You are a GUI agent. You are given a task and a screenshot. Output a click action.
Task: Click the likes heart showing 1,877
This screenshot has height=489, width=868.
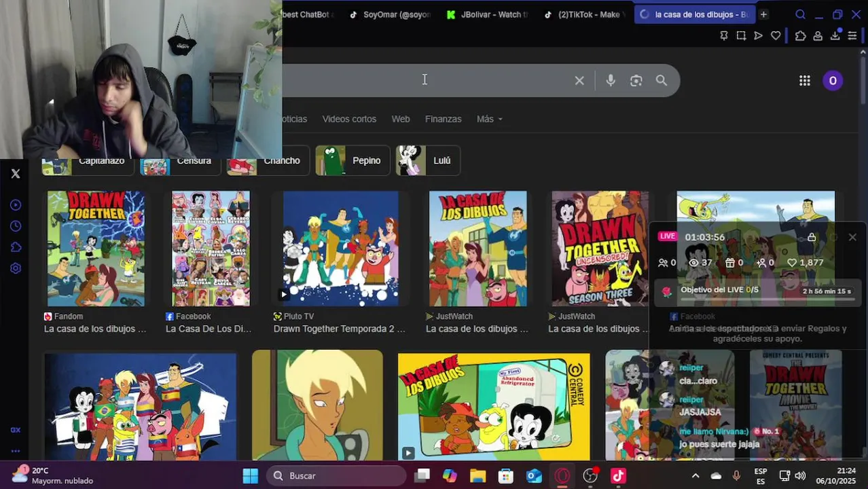click(x=805, y=263)
